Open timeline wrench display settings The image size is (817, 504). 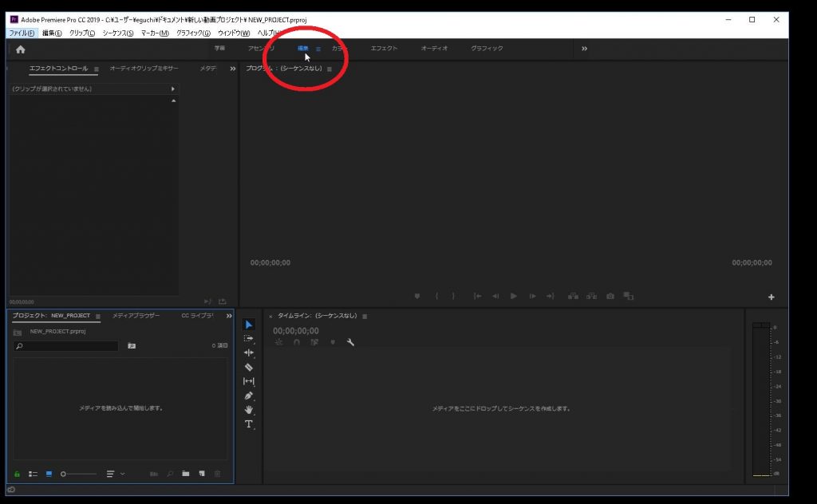350,342
